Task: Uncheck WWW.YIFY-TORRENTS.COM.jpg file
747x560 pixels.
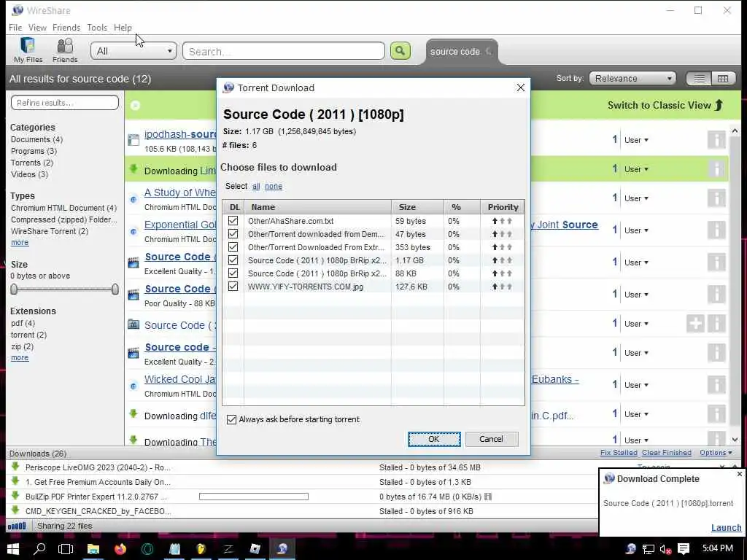Action: (233, 286)
